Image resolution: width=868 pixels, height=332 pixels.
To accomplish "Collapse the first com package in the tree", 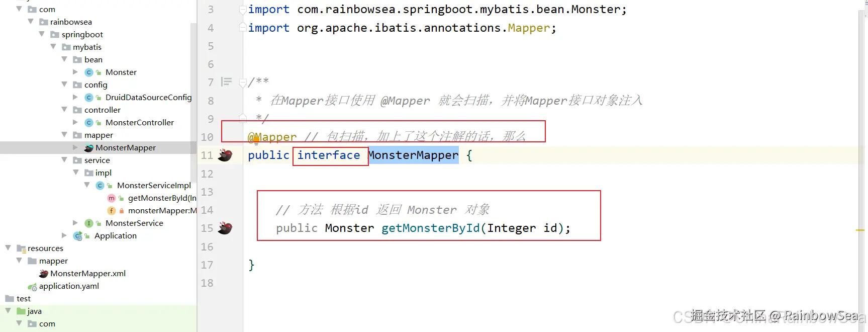I will [x=19, y=9].
